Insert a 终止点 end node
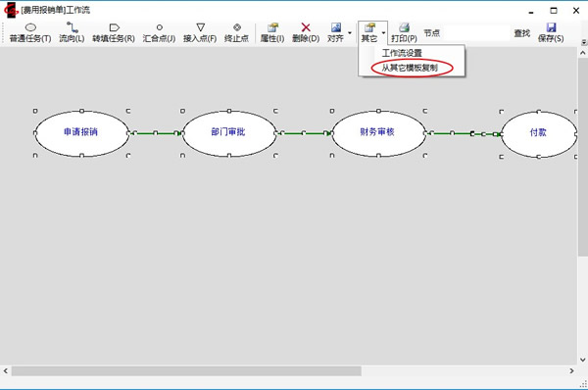The image size is (588, 390). (x=236, y=32)
